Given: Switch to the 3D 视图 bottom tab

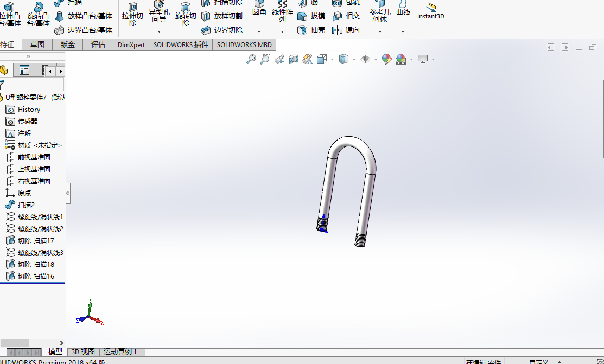Looking at the screenshot, I should 83,352.
